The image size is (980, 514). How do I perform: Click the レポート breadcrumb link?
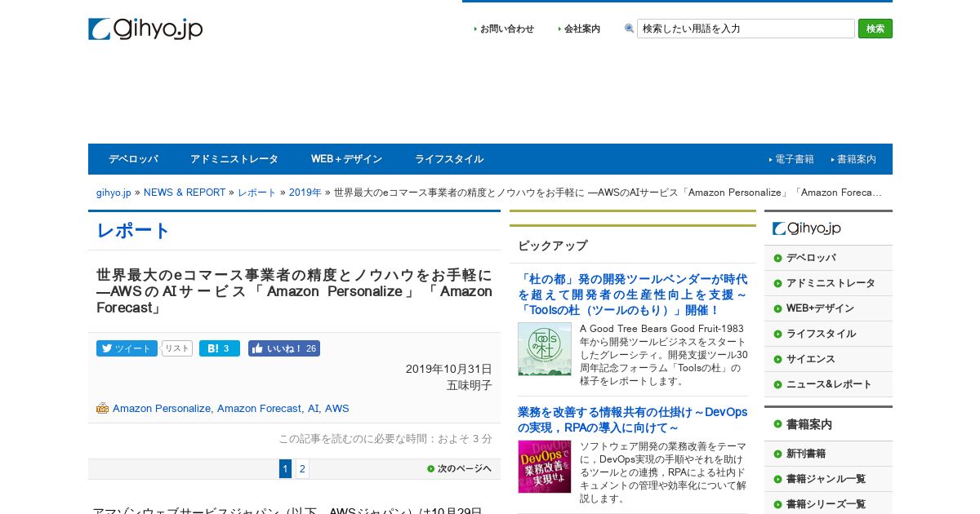257,193
